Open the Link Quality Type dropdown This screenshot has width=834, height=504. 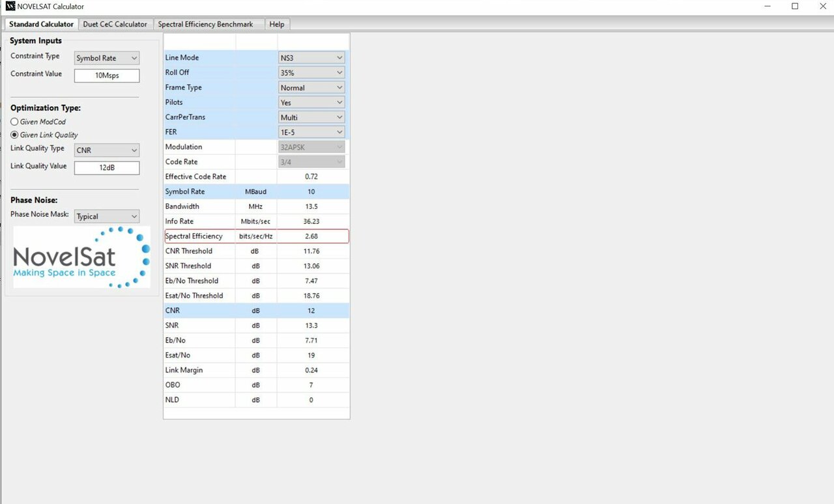tap(106, 150)
